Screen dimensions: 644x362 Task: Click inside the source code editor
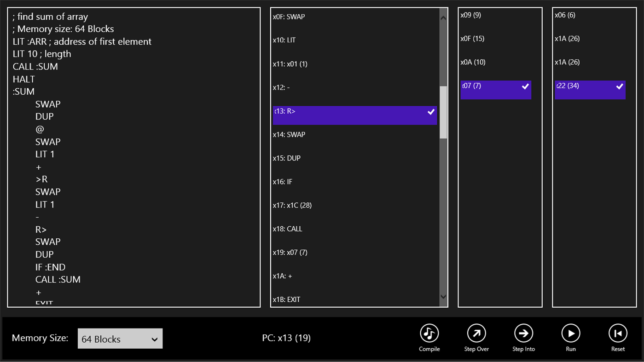coord(133,156)
